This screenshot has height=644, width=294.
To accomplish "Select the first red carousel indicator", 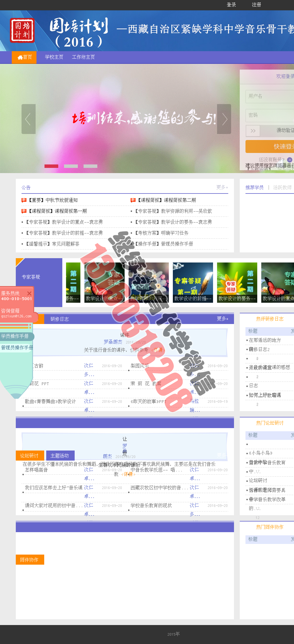I will [x=51, y=166].
